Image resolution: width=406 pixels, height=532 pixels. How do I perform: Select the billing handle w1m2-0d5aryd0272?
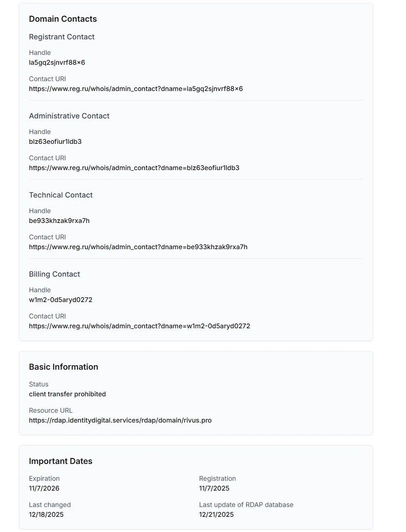61,300
